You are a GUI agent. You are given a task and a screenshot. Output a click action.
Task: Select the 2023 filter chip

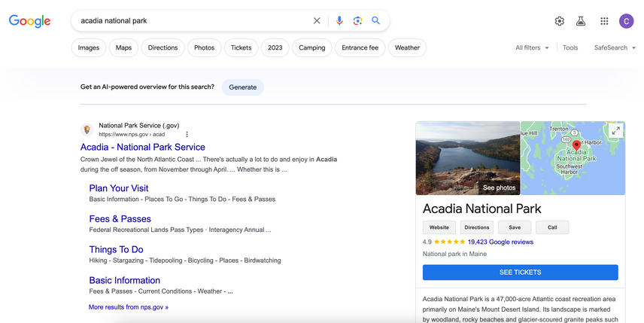coord(275,47)
